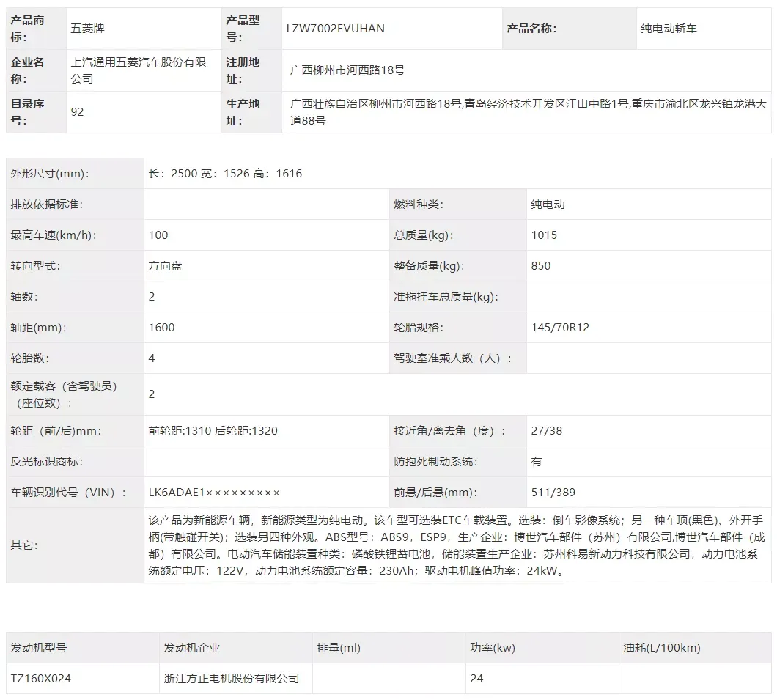Select VIN value LK6ADAE1×××××××××
Viewport: 777px width, 700px height.
pos(214,492)
